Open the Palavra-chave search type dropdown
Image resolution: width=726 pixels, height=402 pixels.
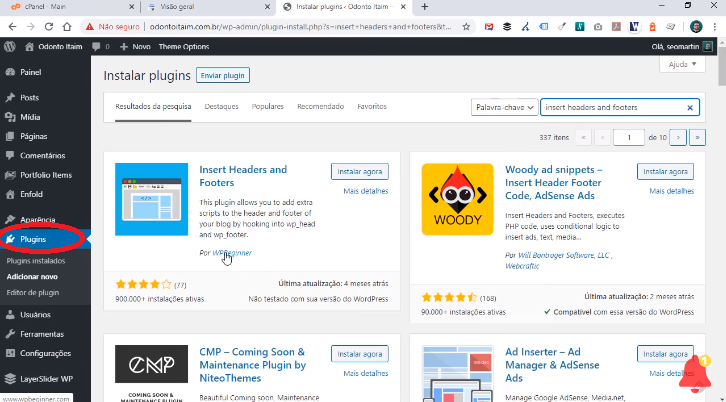505,107
